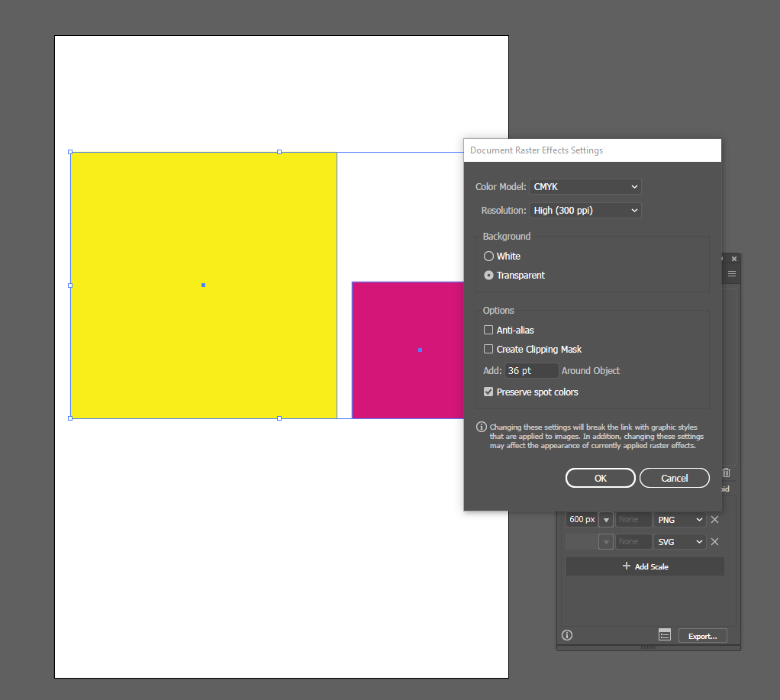
Task: Select the White background radio button
Action: (488, 256)
